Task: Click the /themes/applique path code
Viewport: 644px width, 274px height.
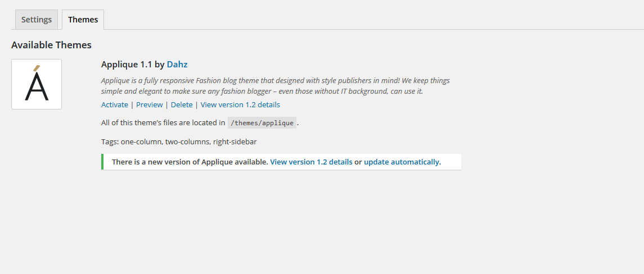Action: click(x=262, y=123)
